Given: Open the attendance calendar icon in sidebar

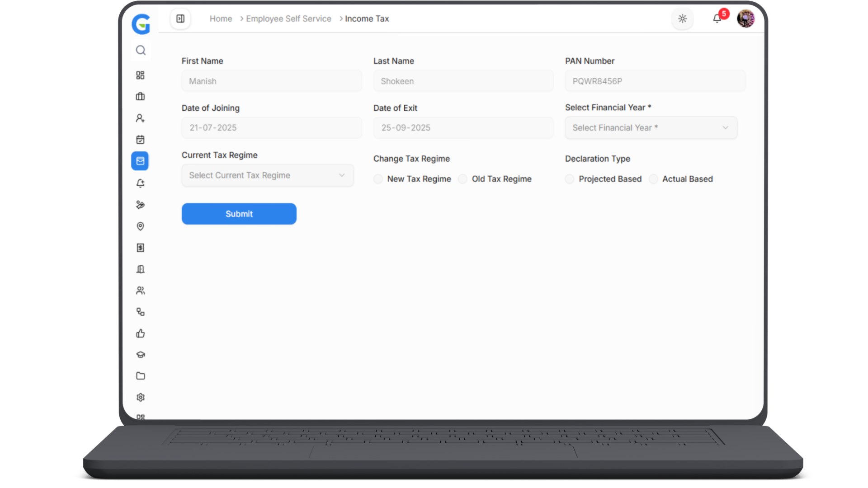Looking at the screenshot, I should [x=140, y=139].
